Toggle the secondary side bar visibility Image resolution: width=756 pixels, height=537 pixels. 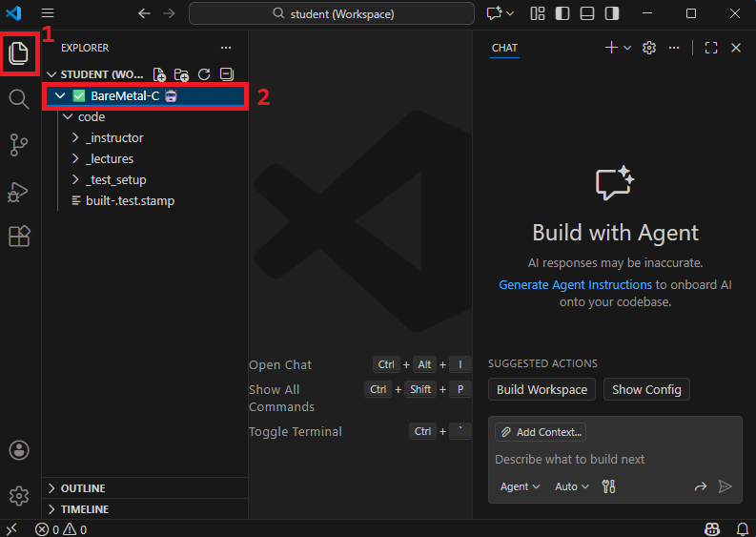611,13
